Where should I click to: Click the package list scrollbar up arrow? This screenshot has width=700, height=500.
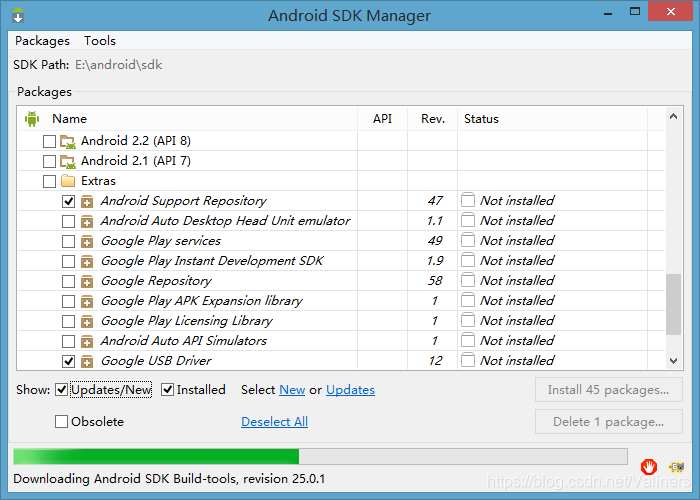click(x=673, y=117)
